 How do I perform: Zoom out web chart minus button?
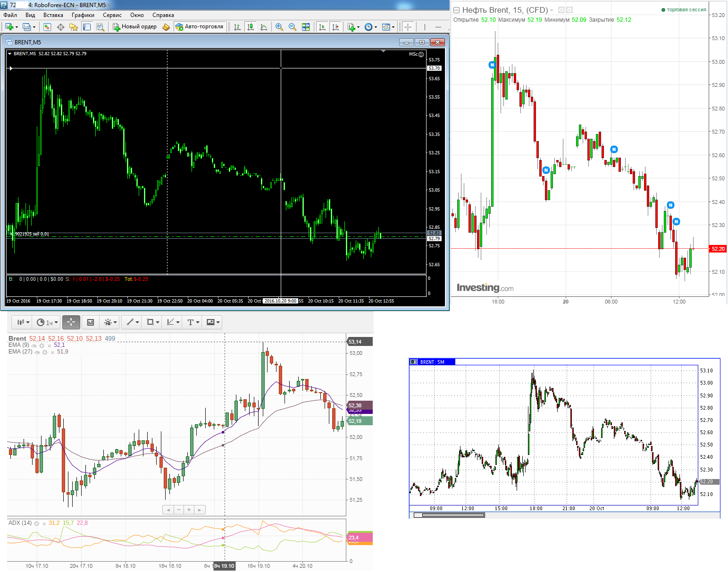coord(179,510)
